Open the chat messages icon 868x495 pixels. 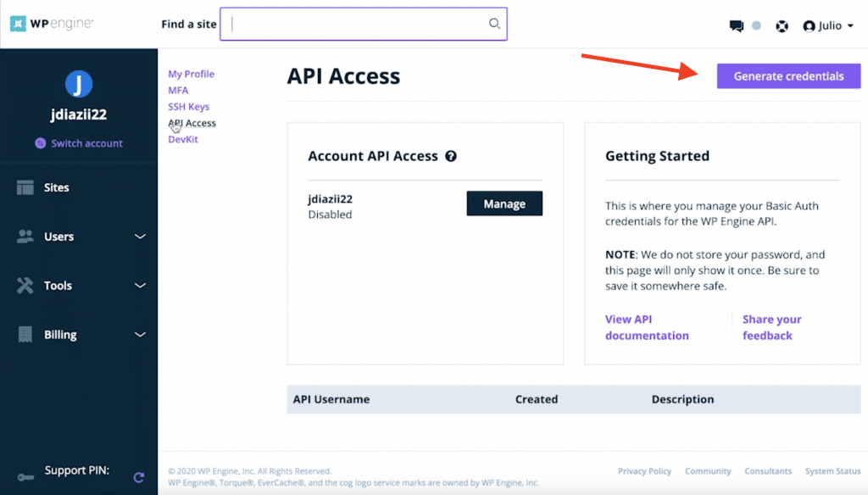[736, 25]
